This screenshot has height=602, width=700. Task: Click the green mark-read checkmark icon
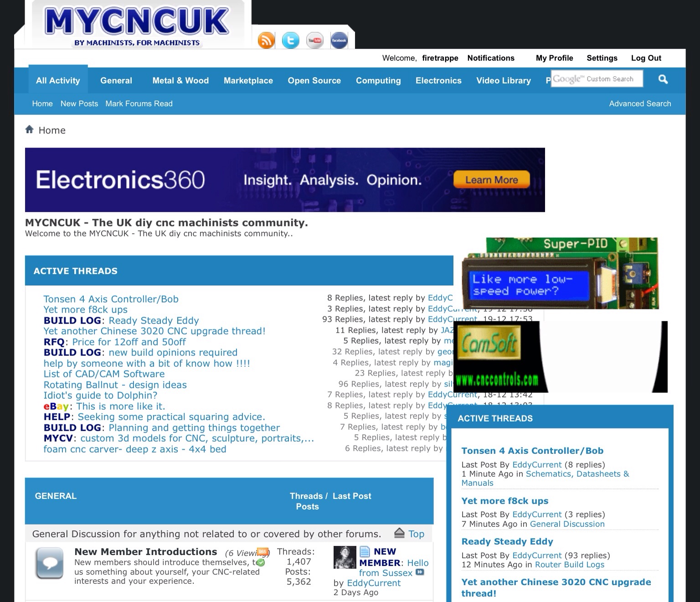(261, 563)
